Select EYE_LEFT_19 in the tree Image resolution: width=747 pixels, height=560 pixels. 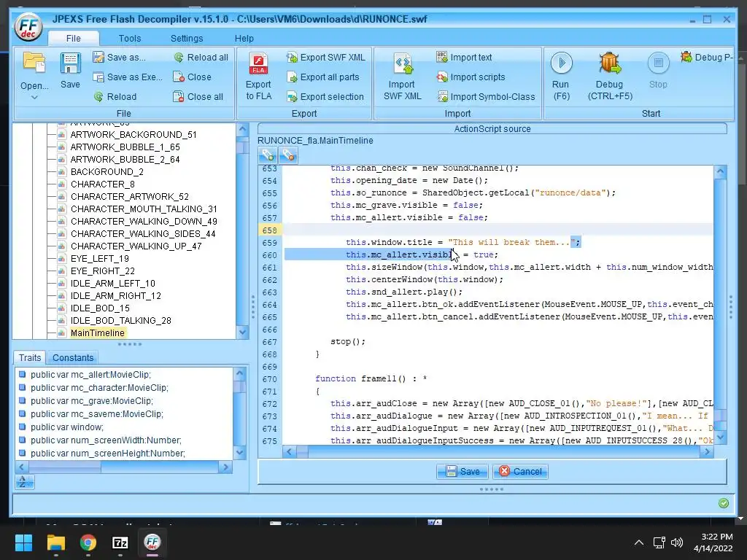pos(99,259)
